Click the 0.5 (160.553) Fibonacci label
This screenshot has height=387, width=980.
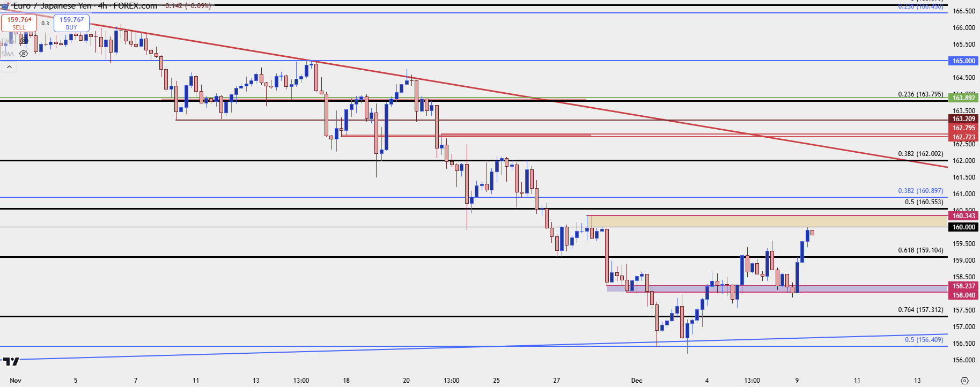924,202
